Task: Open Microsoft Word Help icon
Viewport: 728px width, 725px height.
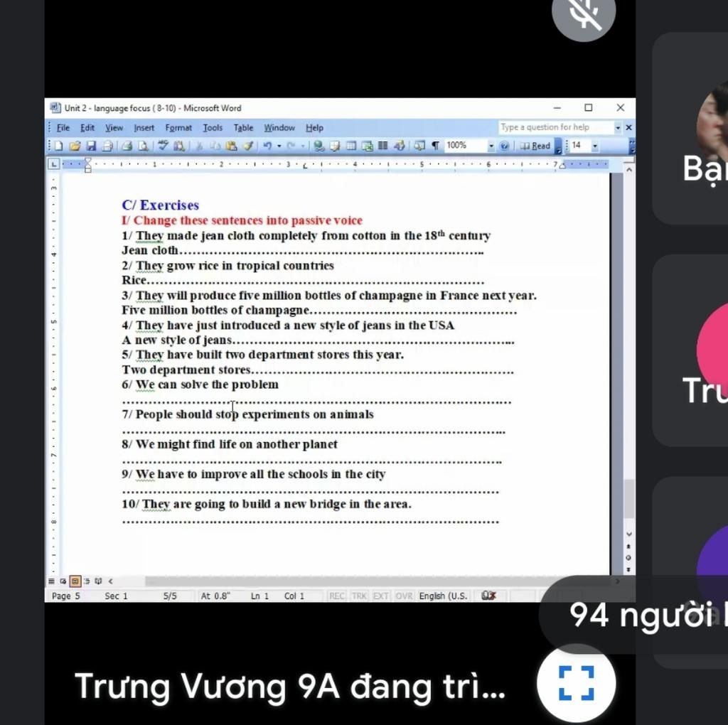Action: [x=504, y=146]
